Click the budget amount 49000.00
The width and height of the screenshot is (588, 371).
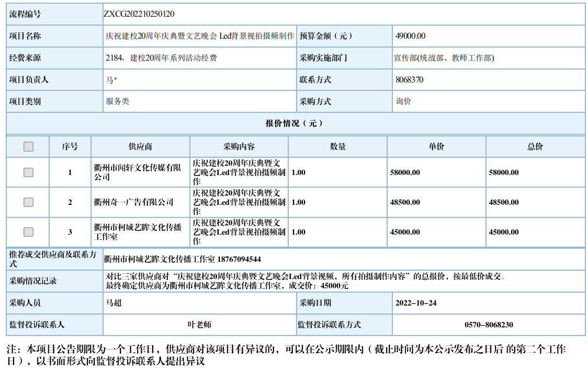[411, 36]
